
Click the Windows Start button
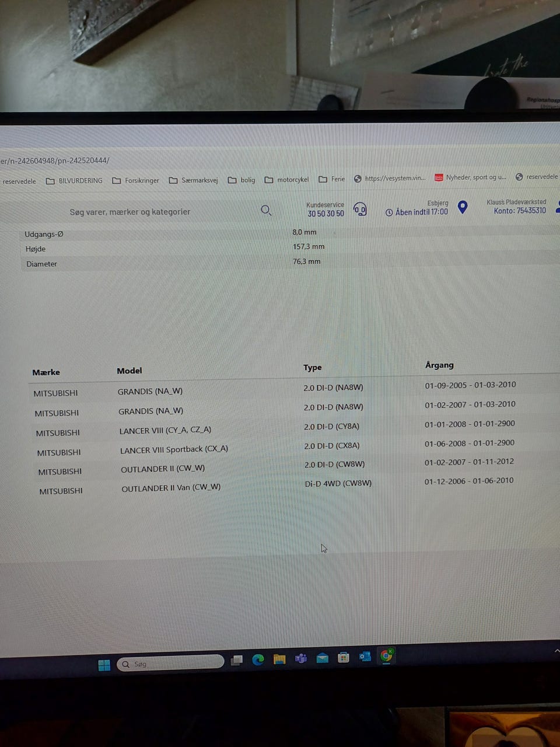(104, 665)
